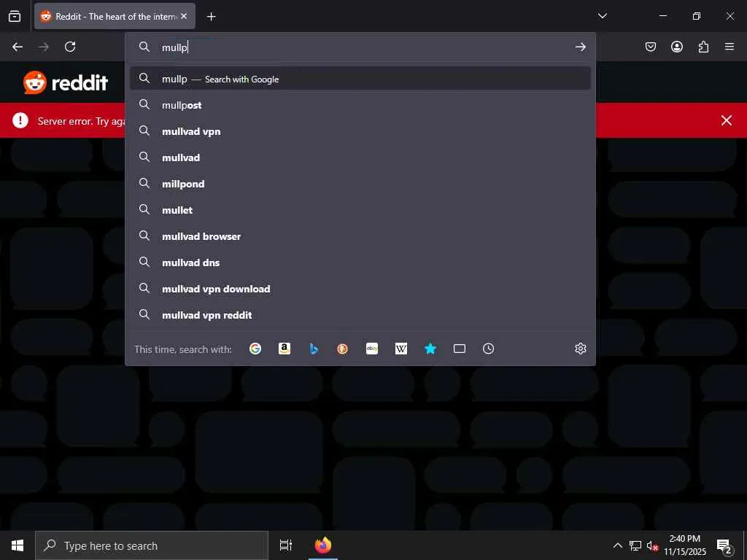747x560 pixels.
Task: Close the Reddit tab
Action: 184,16
